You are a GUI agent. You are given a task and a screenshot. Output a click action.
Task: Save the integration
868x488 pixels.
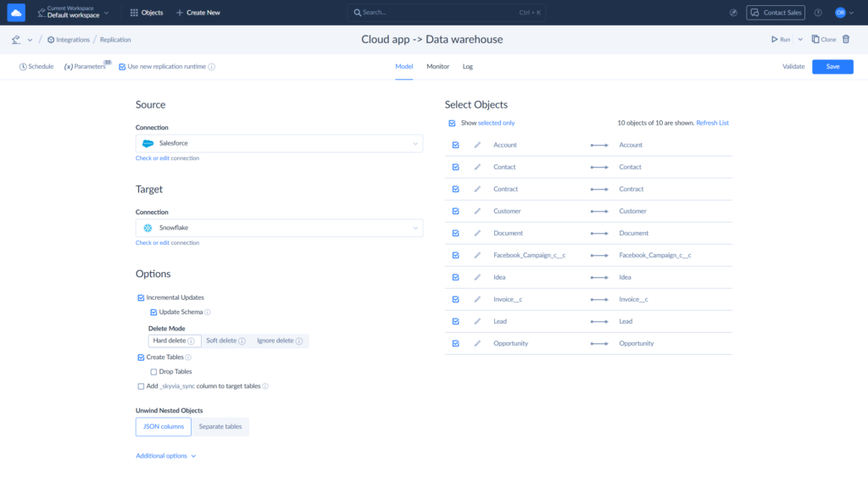click(832, 66)
